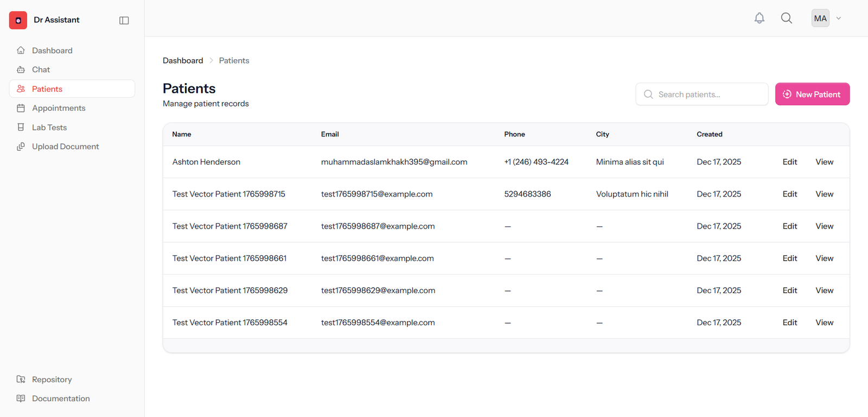Collapse the sidebar with the panel icon
The height and width of the screenshot is (417, 868).
124,21
